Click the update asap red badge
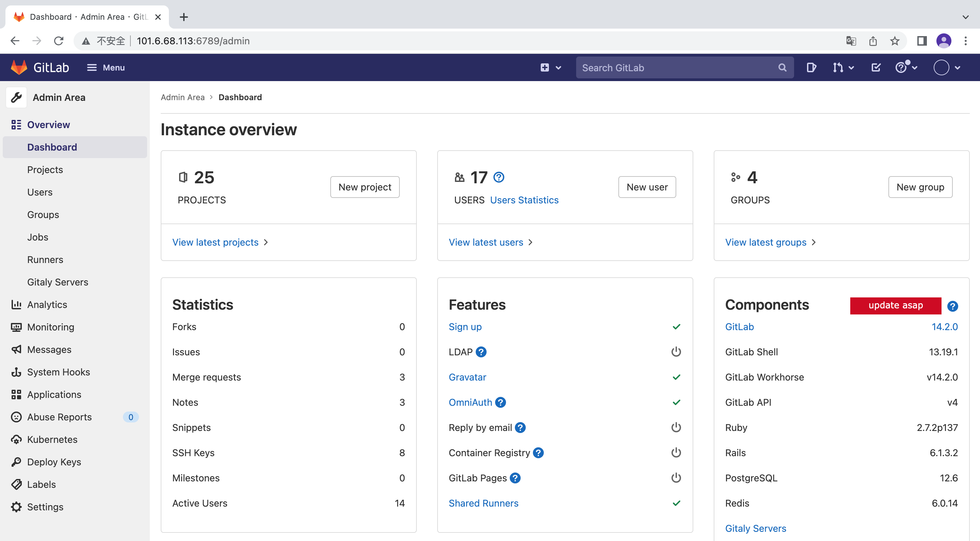 (x=895, y=305)
